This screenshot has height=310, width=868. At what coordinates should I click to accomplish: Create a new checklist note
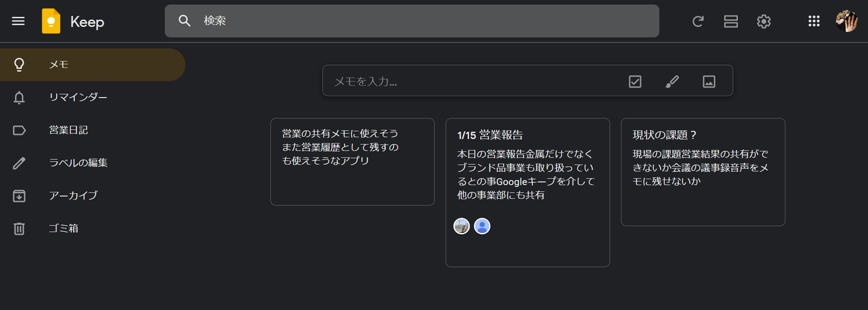[x=635, y=81]
